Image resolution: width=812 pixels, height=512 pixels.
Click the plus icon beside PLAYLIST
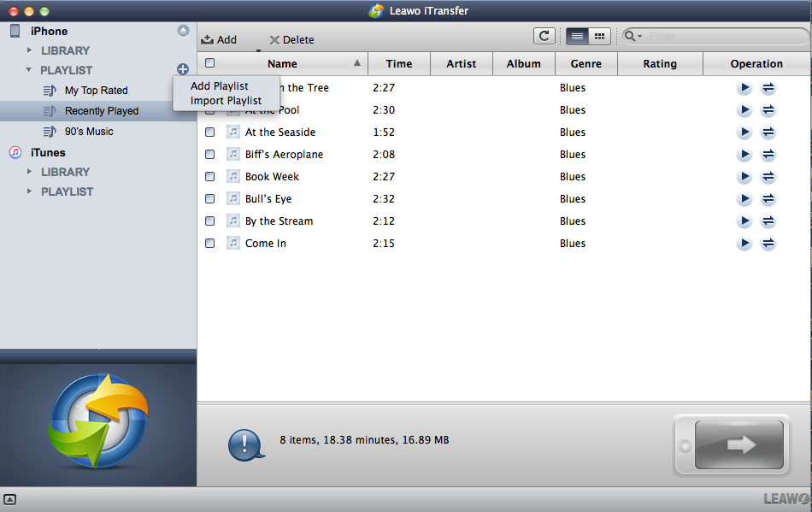(183, 69)
